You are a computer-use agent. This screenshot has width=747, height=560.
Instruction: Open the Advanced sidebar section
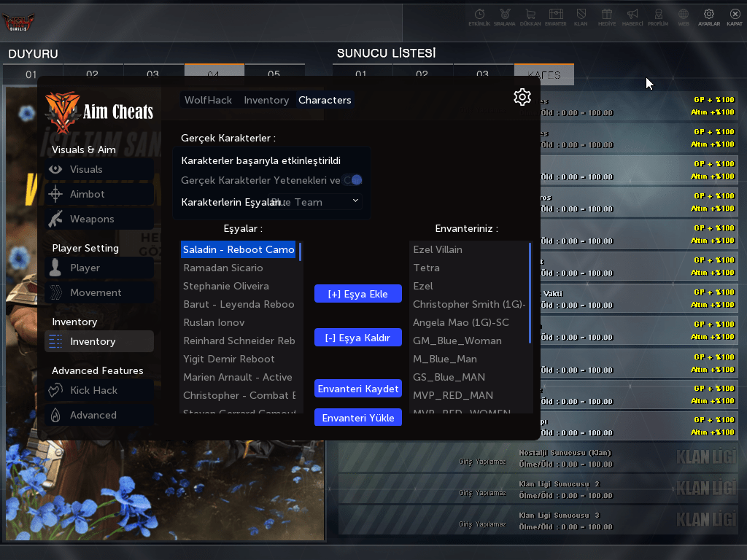point(99,415)
